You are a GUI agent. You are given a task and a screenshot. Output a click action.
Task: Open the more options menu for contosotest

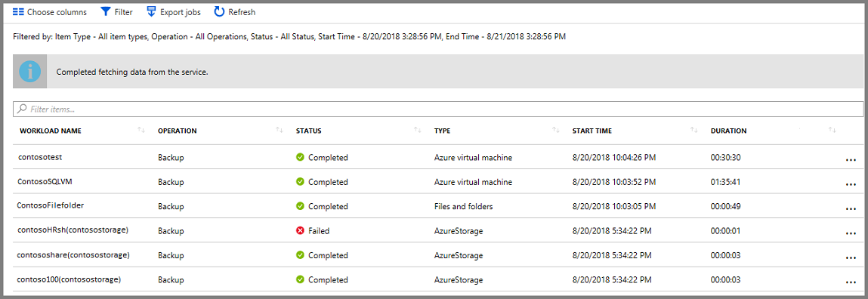[x=851, y=159]
